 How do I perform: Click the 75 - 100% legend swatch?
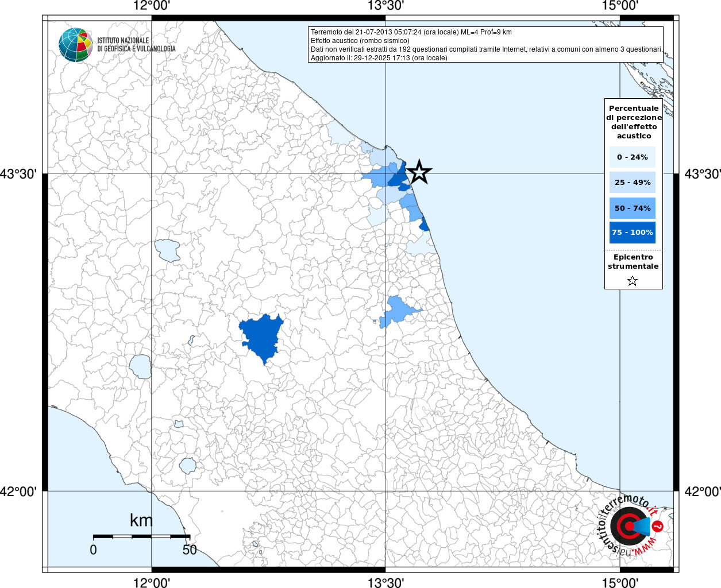click(x=632, y=233)
